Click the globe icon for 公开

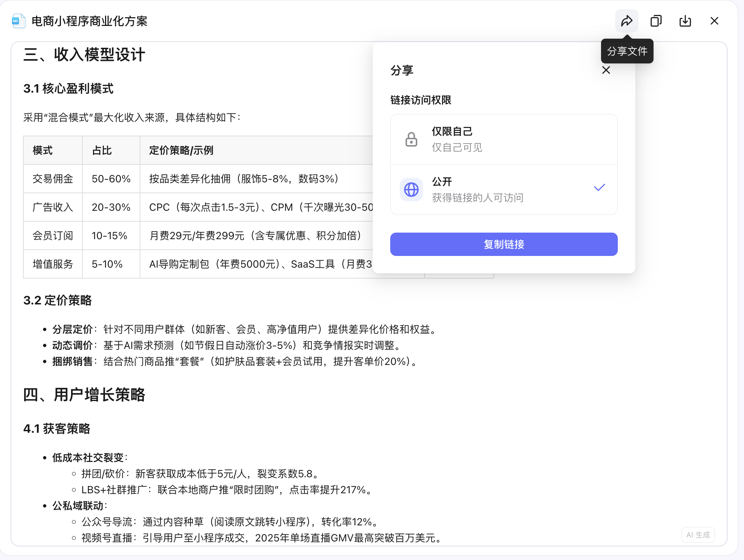[x=411, y=189]
